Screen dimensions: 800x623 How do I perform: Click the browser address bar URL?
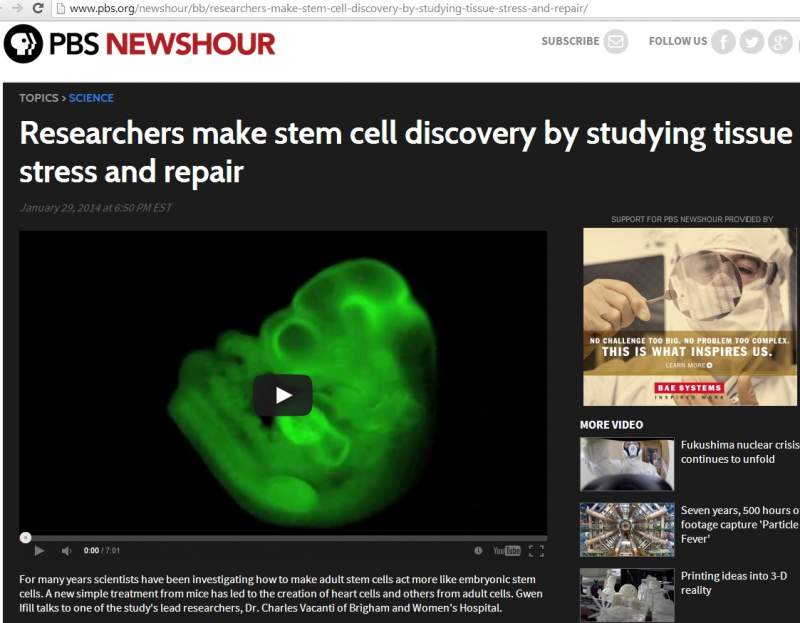pos(328,8)
